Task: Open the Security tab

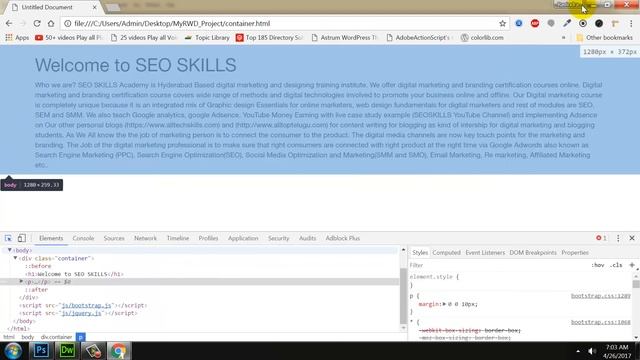Action: pos(278,238)
